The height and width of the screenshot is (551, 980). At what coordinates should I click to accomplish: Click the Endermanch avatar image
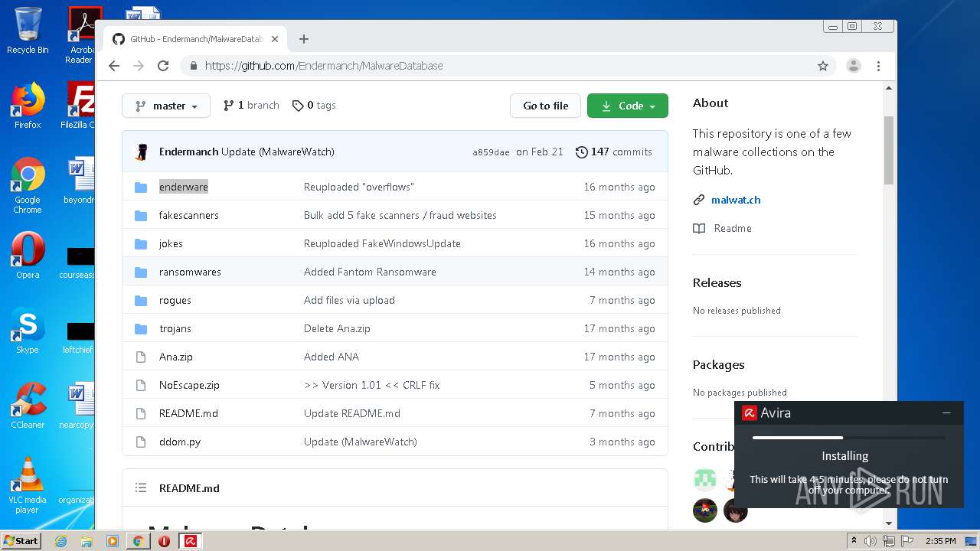tap(141, 152)
